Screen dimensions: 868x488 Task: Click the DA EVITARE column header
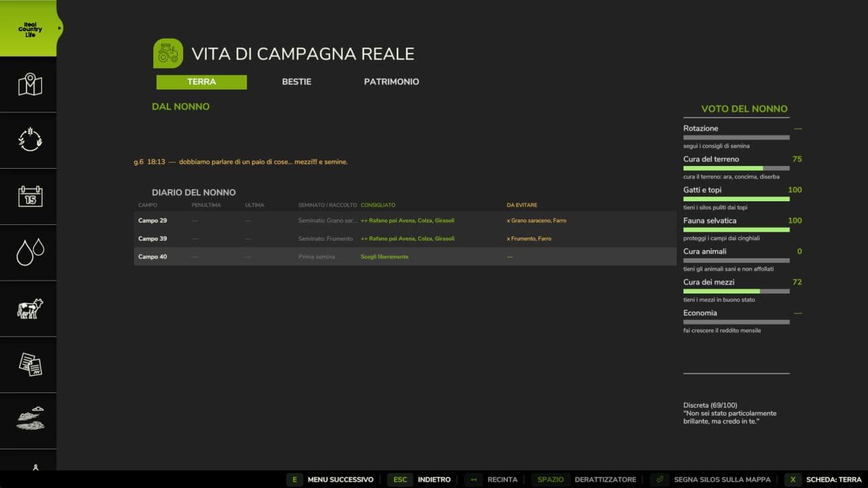coord(523,205)
